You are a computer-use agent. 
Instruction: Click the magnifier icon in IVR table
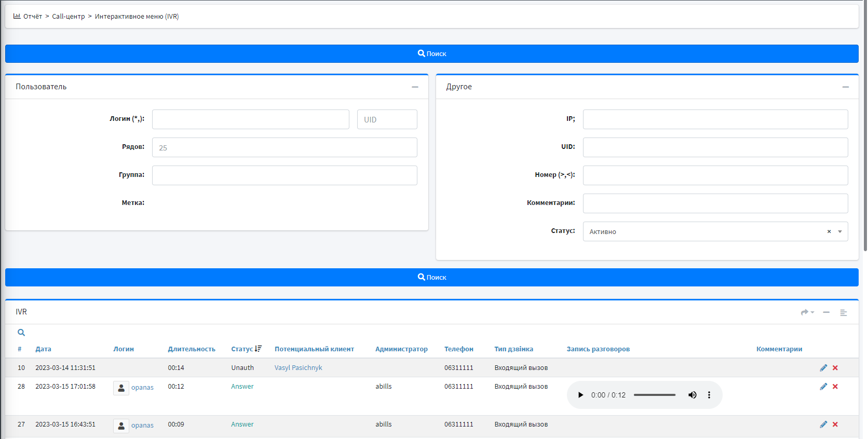click(21, 333)
